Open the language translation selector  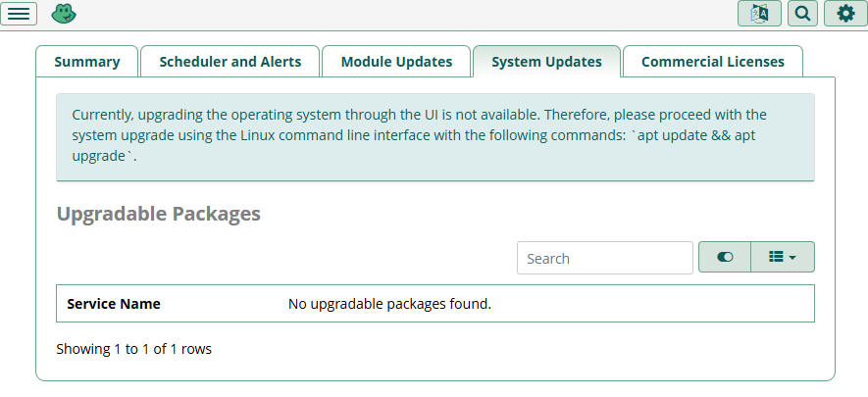click(759, 14)
